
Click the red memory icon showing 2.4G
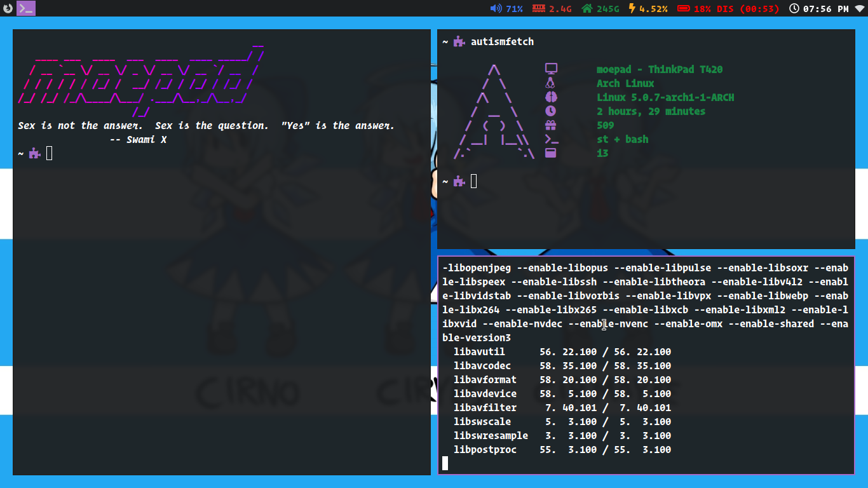coord(539,8)
